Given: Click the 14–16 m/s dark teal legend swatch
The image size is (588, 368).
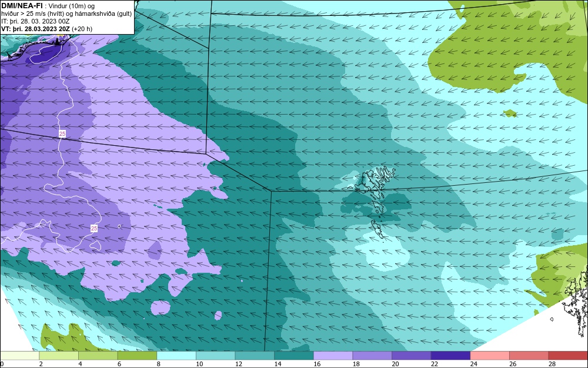Looking at the screenshot, I should [x=294, y=356].
